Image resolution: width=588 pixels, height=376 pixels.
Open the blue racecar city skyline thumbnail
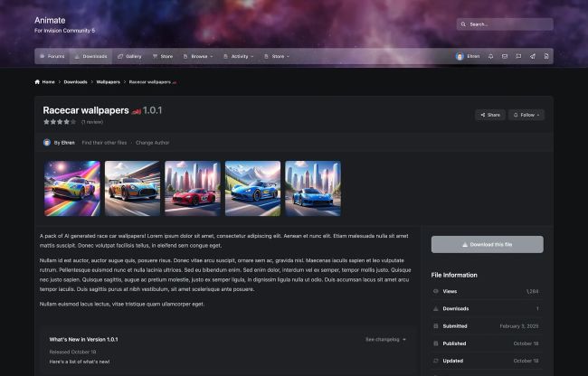[313, 188]
